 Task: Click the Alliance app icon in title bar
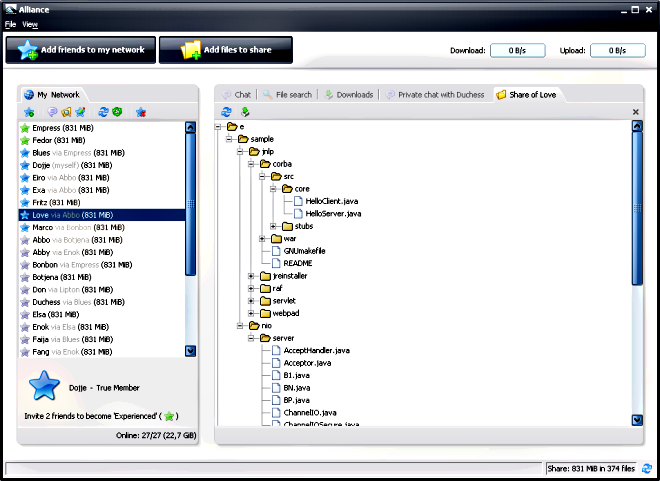tap(11, 9)
